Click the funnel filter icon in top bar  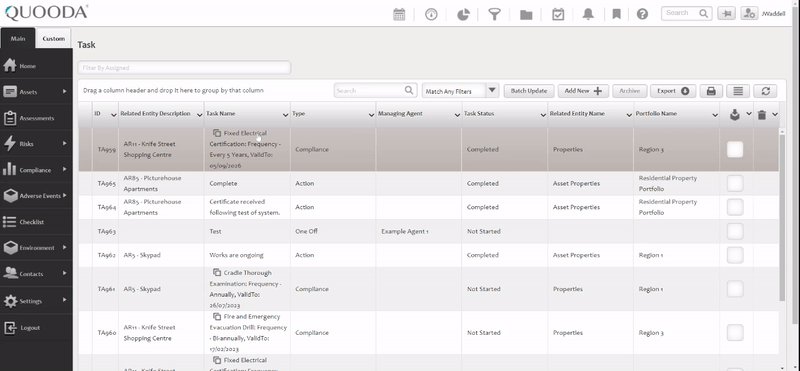click(494, 14)
